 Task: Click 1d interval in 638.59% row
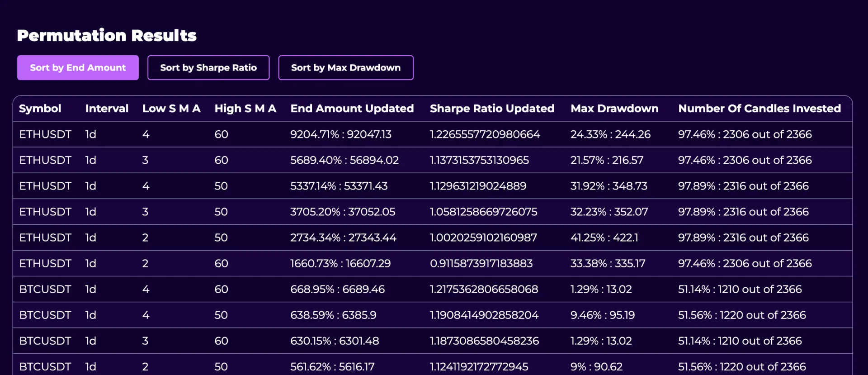click(x=90, y=315)
